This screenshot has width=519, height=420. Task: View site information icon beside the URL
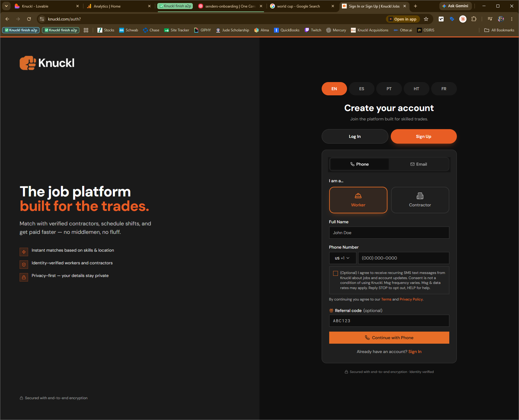click(42, 19)
